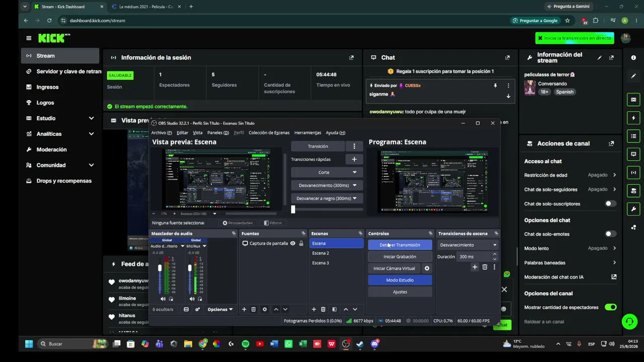Open the OBS Colección de Escenas menu
This screenshot has width=644, height=362.
point(269,133)
